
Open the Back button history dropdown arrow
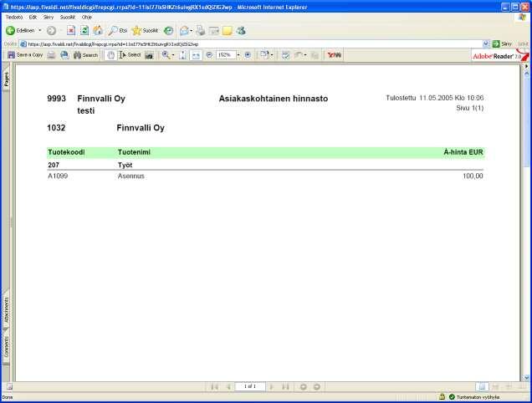tap(39, 31)
